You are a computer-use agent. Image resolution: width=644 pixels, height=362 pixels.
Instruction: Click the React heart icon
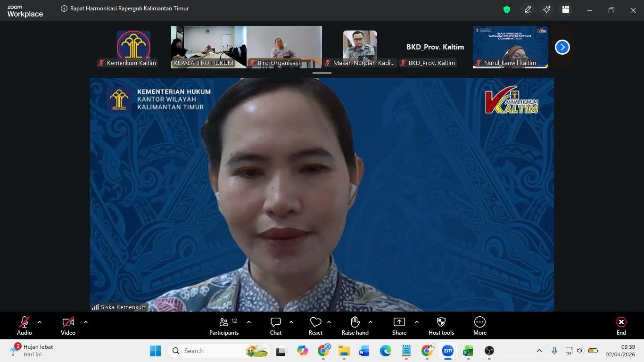(x=315, y=326)
